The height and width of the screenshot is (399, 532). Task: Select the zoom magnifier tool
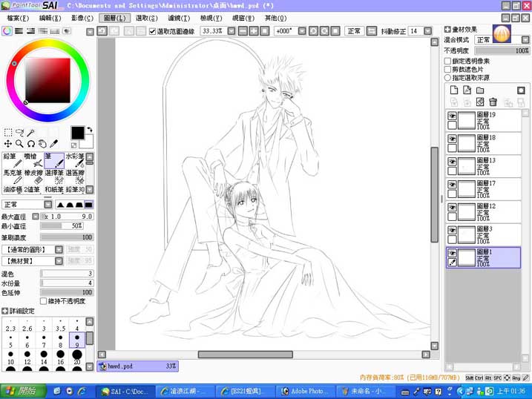pos(20,144)
